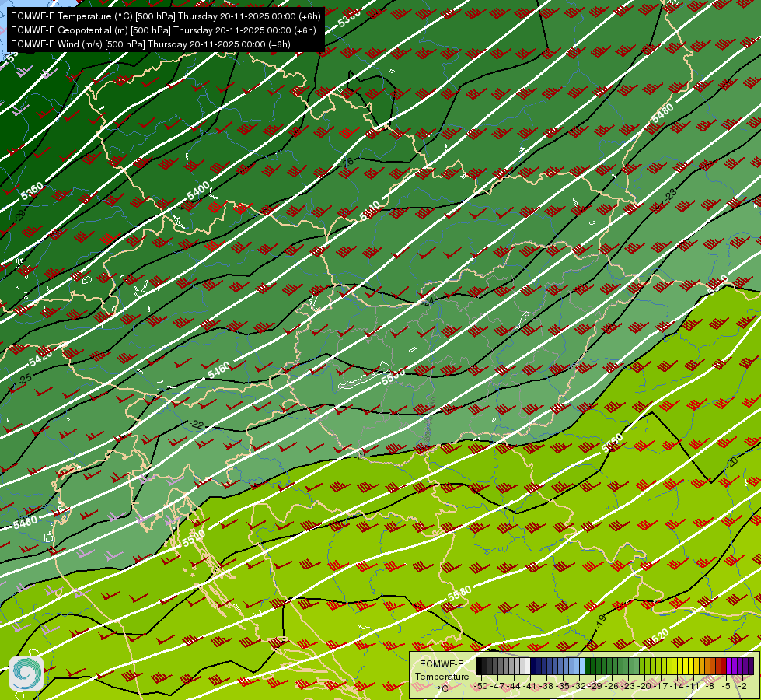This screenshot has width=761, height=700.
Task: Select the ECMWF-E Wind (m/s) title line
Action: tap(151, 44)
